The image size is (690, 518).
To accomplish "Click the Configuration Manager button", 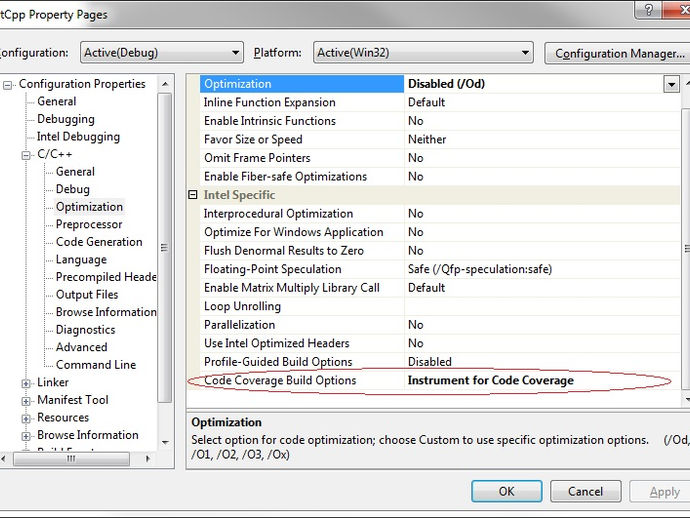I will pos(617,53).
